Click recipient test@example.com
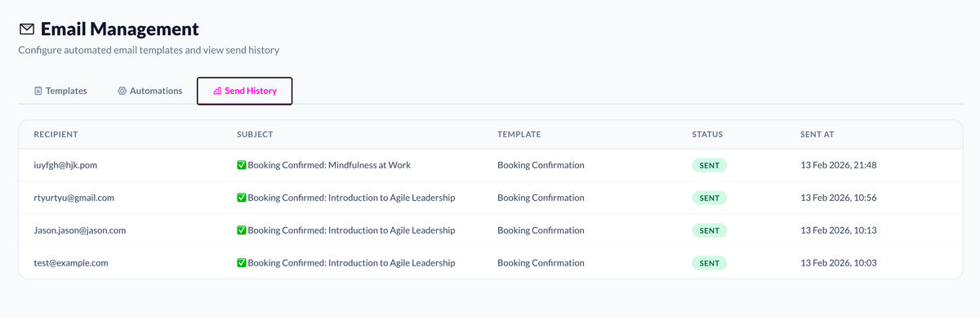980x317 pixels. point(71,263)
